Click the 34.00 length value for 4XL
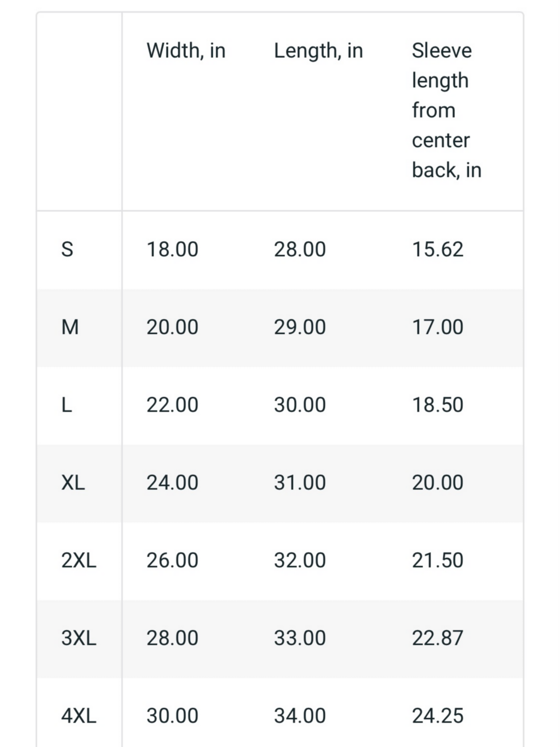The image size is (560, 747). tap(300, 716)
